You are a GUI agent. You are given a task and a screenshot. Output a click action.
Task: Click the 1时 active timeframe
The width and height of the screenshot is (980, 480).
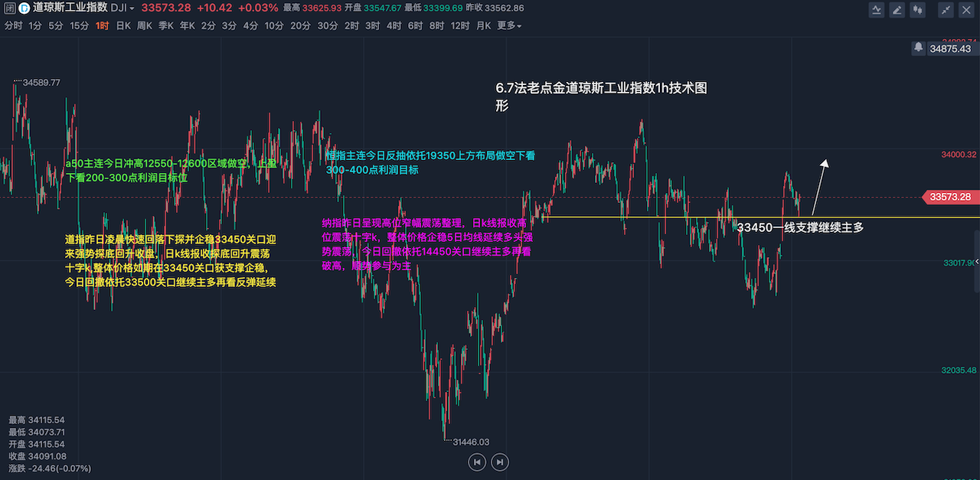103,25
